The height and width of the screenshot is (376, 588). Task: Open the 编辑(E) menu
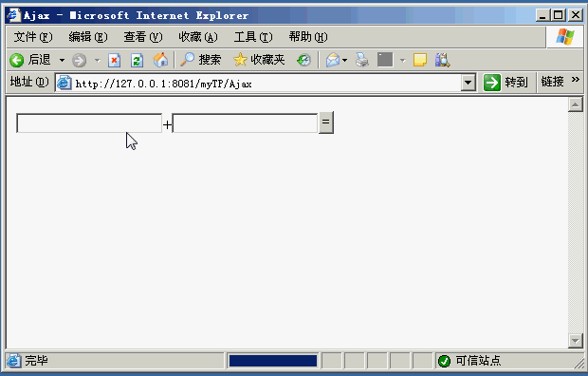pos(88,37)
